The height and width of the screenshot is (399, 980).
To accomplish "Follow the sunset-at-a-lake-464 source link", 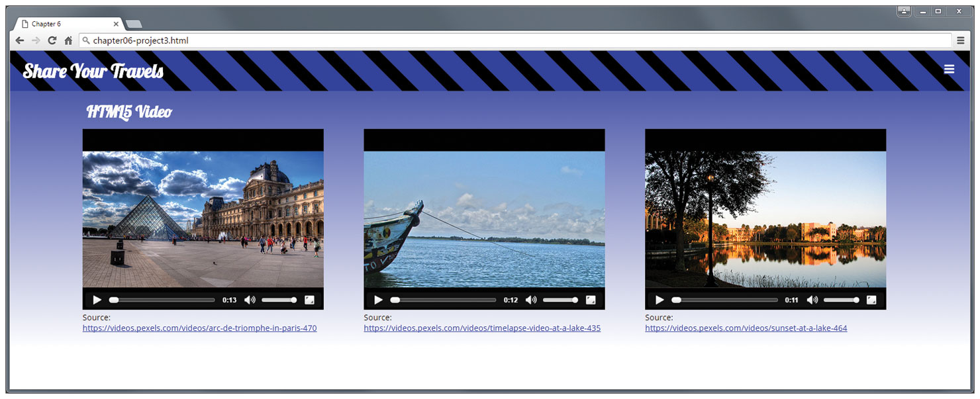I will tap(746, 328).
